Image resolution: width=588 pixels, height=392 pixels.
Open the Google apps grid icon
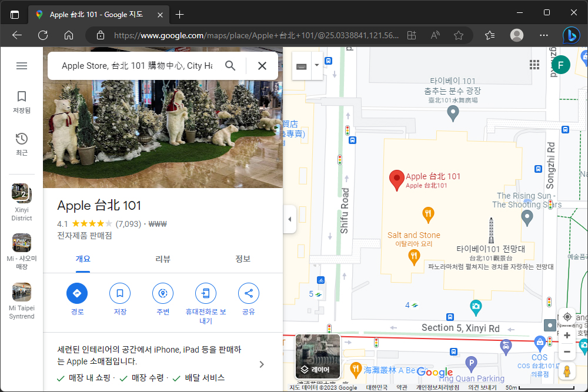[x=534, y=65]
